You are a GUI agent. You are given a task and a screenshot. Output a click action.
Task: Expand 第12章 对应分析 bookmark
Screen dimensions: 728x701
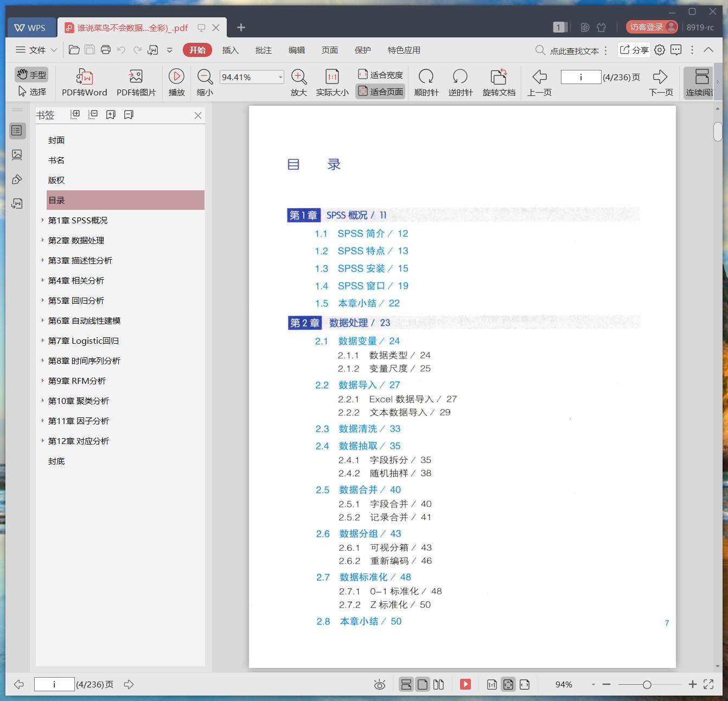click(x=43, y=441)
